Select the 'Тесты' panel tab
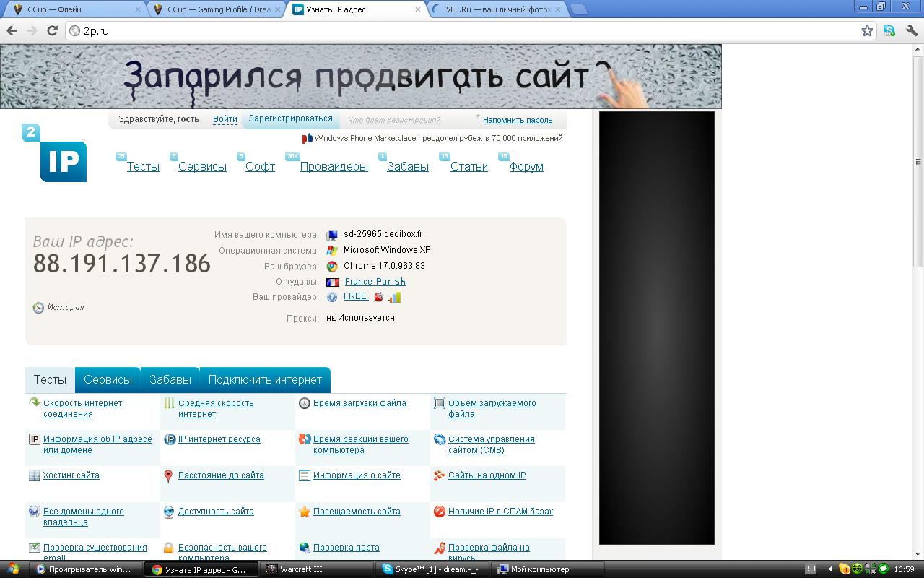The width and height of the screenshot is (924, 578). (x=50, y=380)
